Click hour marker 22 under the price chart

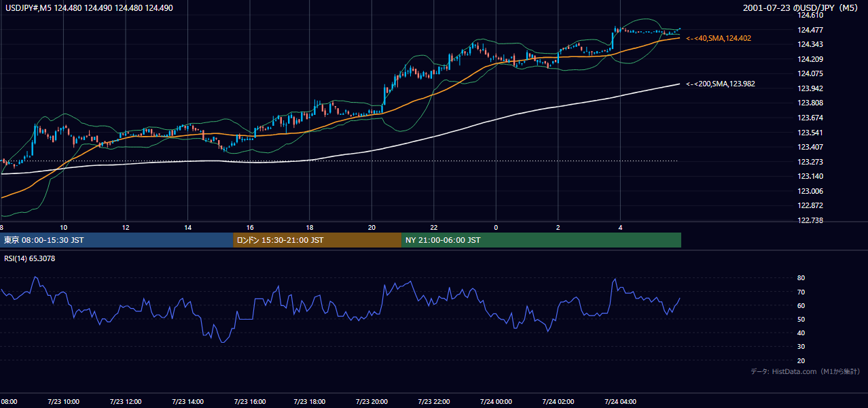tap(434, 227)
